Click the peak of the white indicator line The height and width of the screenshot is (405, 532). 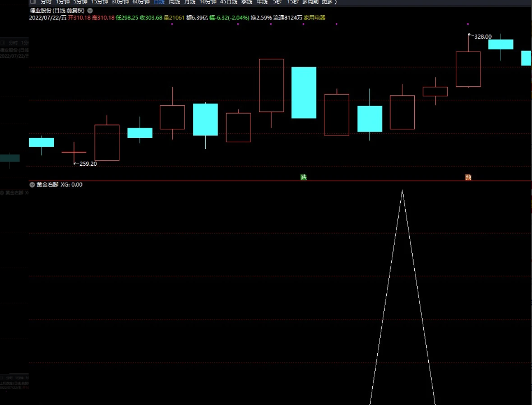coord(402,191)
